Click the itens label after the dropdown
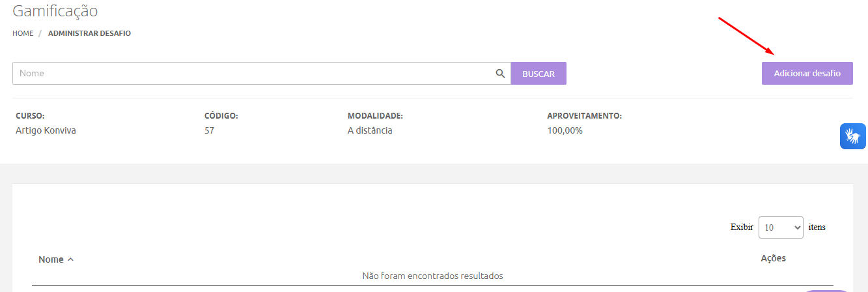Viewport: 868px width, 292px height. (x=817, y=227)
